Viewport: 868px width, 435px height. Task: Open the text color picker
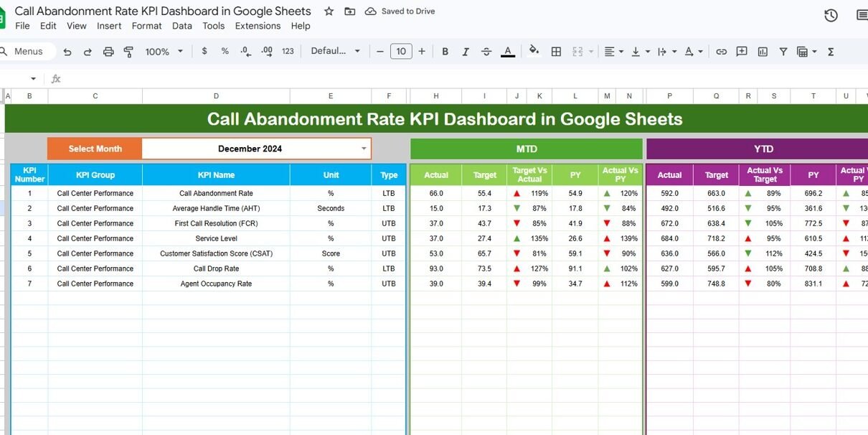pyautogui.click(x=508, y=52)
